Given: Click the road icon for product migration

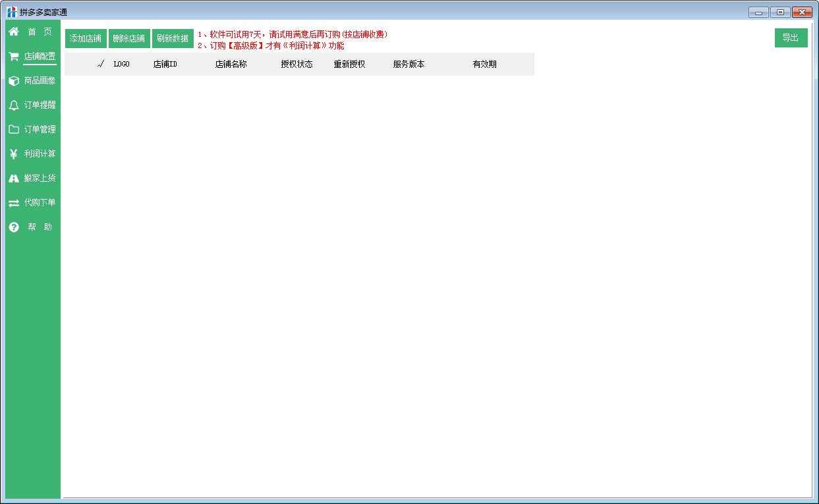Looking at the screenshot, I should [x=13, y=179].
